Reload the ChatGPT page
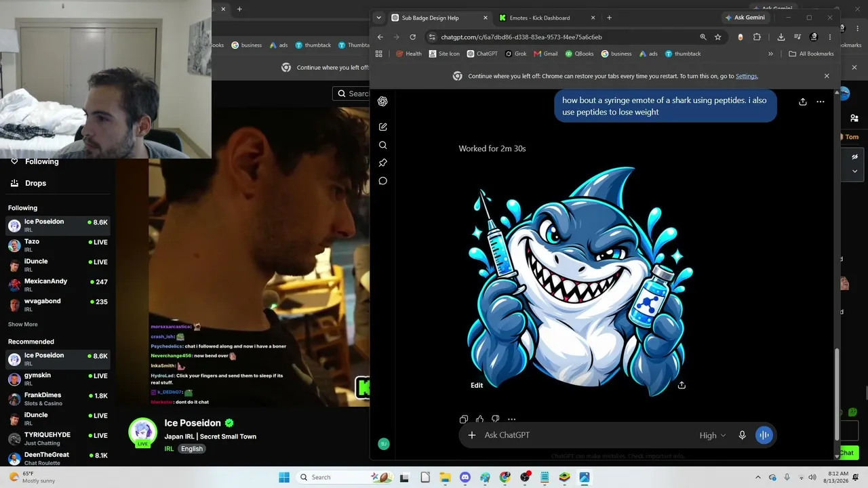 [412, 37]
